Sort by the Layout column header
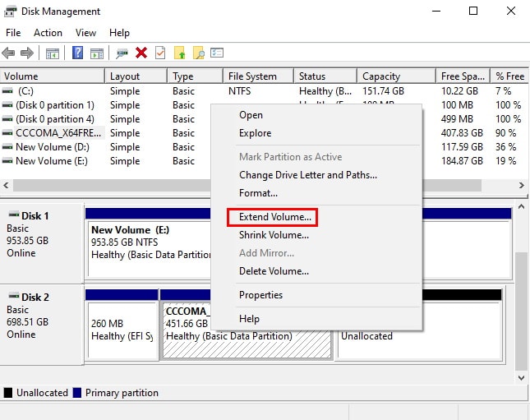The width and height of the screenshot is (530, 420). [136, 76]
